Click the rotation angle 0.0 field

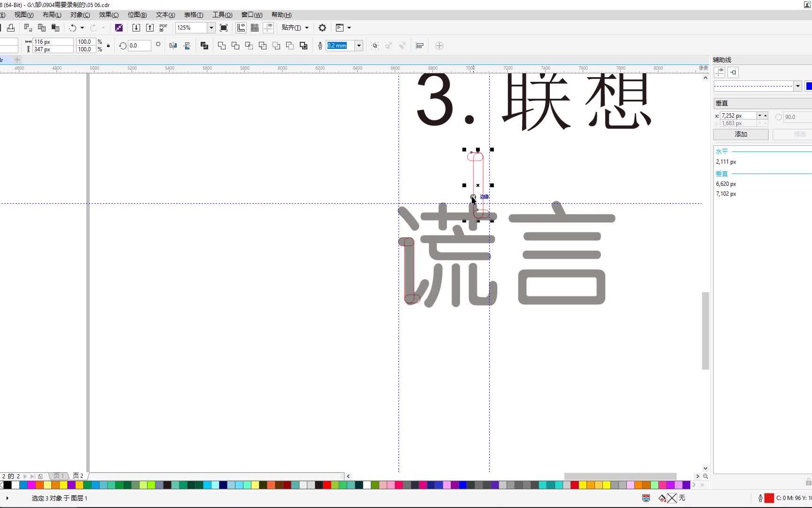[x=139, y=46]
